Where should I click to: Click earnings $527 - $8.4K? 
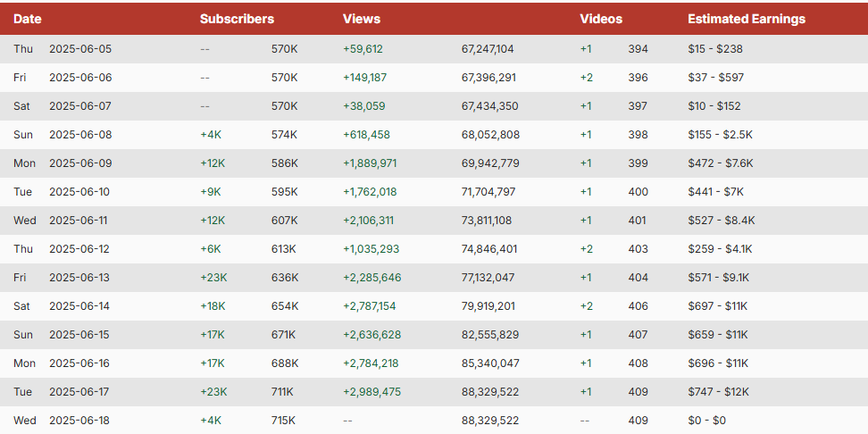click(722, 221)
